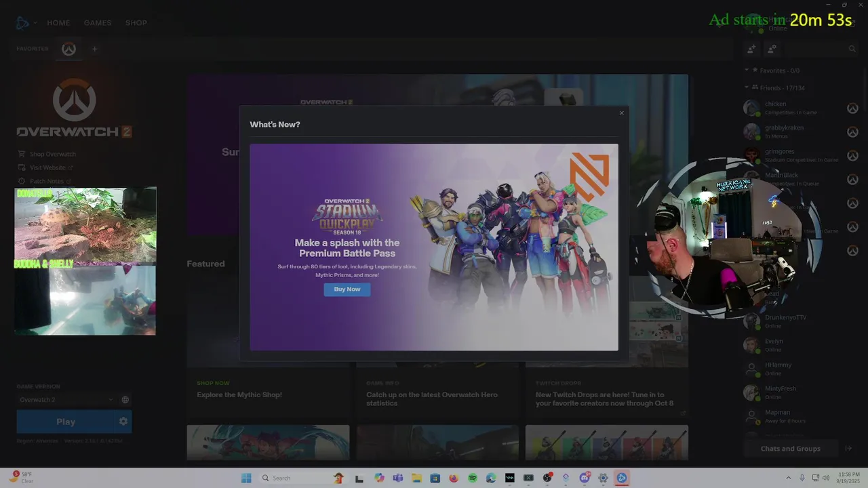Open the New Twitch Drops news card
The image size is (868, 488).
tap(607, 394)
